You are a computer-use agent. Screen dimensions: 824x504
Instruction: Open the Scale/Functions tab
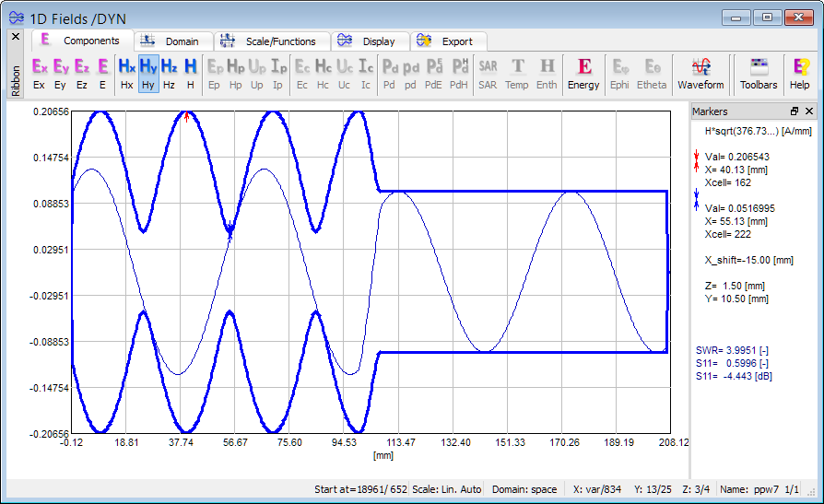271,41
